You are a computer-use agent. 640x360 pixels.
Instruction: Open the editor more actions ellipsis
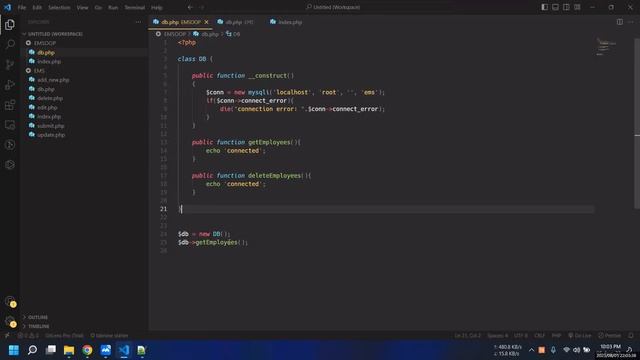(631, 22)
